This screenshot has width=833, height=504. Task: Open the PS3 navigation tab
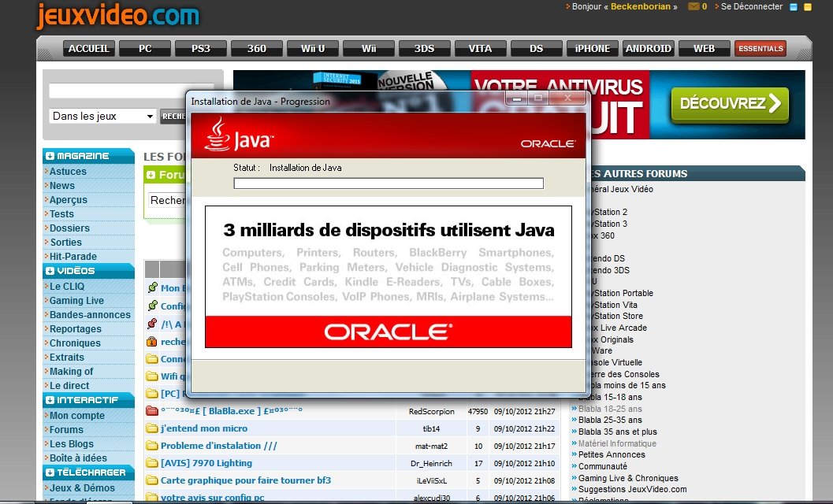[x=201, y=49]
